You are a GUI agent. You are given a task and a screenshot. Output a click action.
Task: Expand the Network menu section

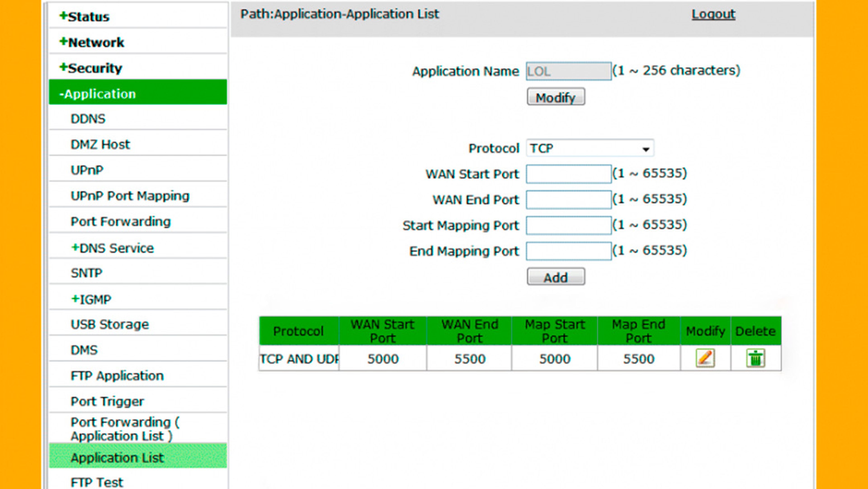(x=92, y=42)
